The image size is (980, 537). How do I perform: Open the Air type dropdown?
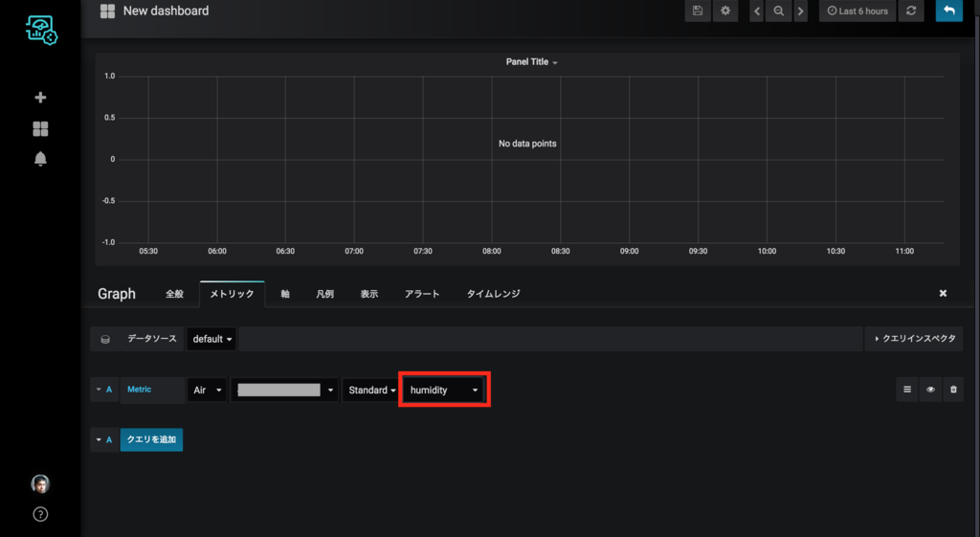(x=207, y=390)
